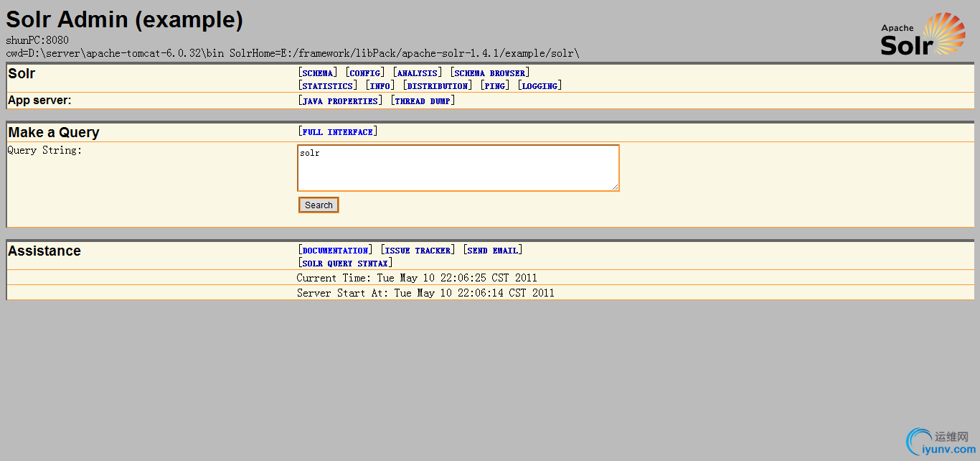The height and width of the screenshot is (461, 980).
Task: Open the SCHEMA link
Action: (x=318, y=73)
